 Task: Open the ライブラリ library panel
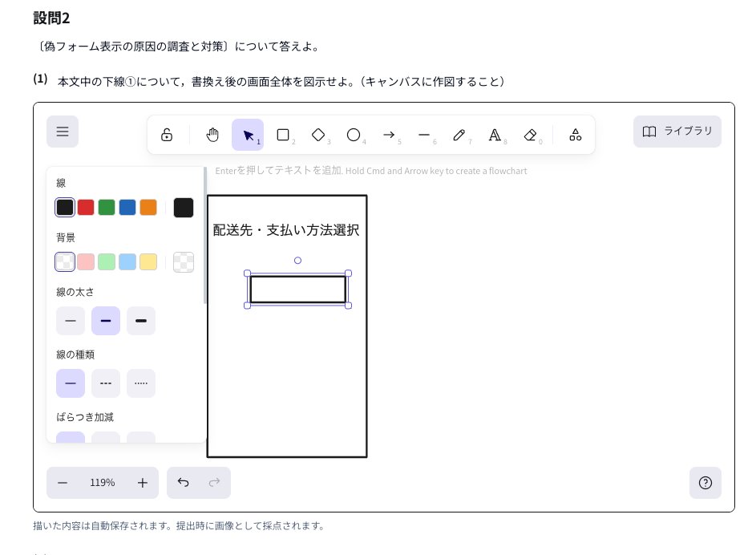677,132
